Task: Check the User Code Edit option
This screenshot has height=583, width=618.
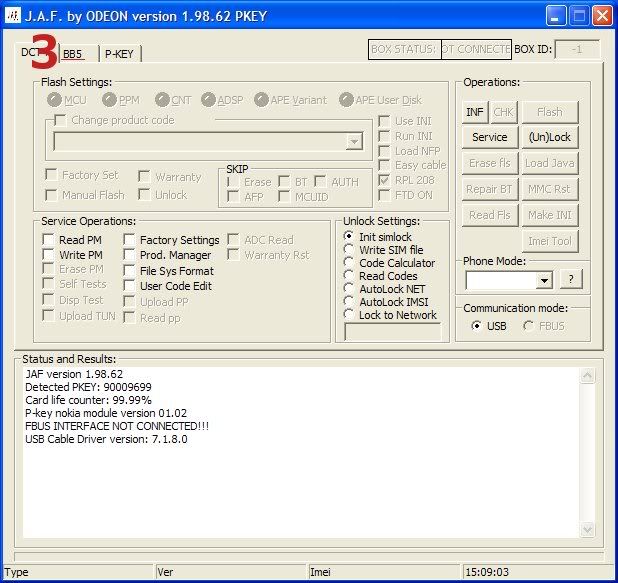Action: tap(129, 285)
